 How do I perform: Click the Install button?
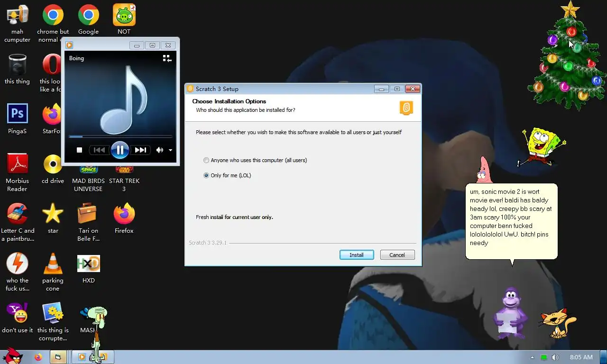[x=357, y=255]
